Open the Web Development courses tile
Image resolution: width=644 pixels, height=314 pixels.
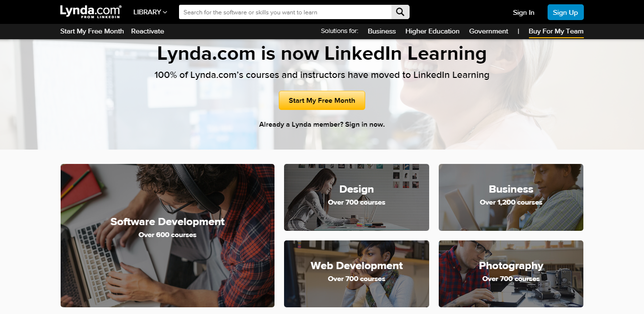(x=357, y=274)
